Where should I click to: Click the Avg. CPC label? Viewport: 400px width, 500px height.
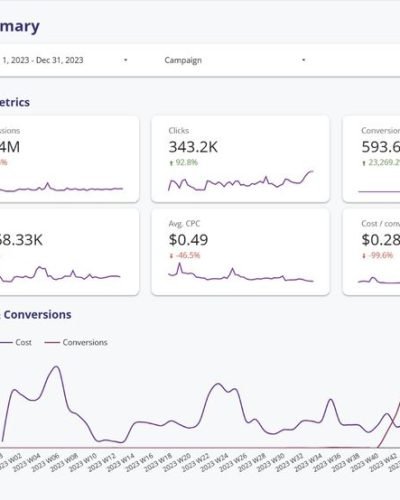(x=184, y=223)
